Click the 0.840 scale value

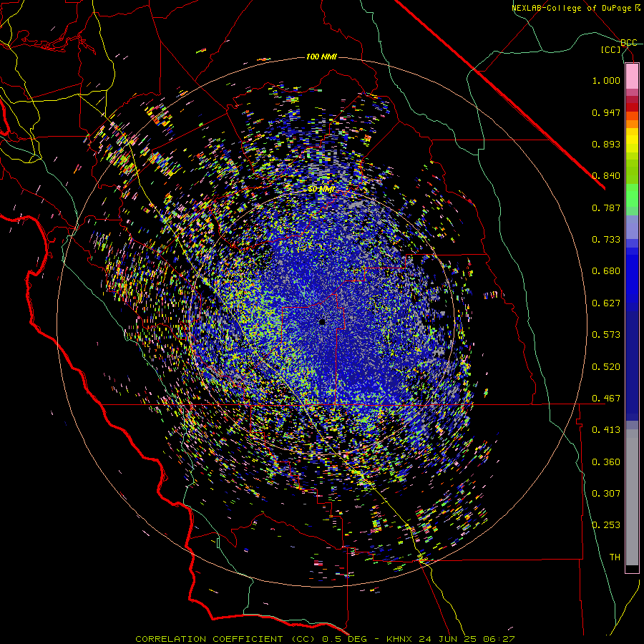(x=606, y=176)
